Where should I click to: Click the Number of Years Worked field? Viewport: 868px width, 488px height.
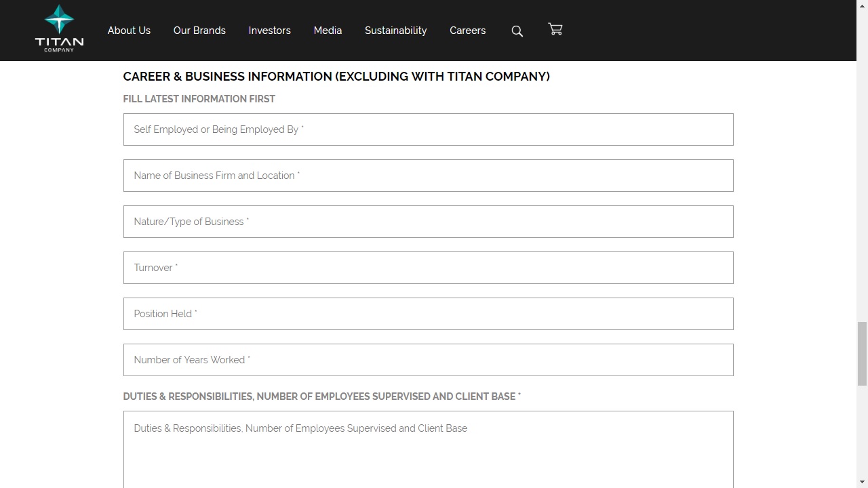point(428,360)
